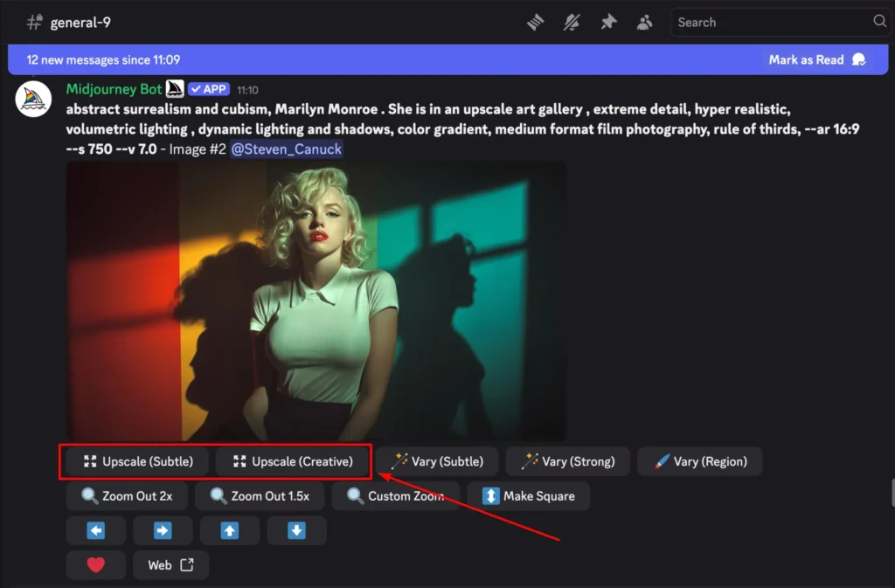The image size is (895, 588).
Task: Open the Web external link button
Action: tap(170, 565)
